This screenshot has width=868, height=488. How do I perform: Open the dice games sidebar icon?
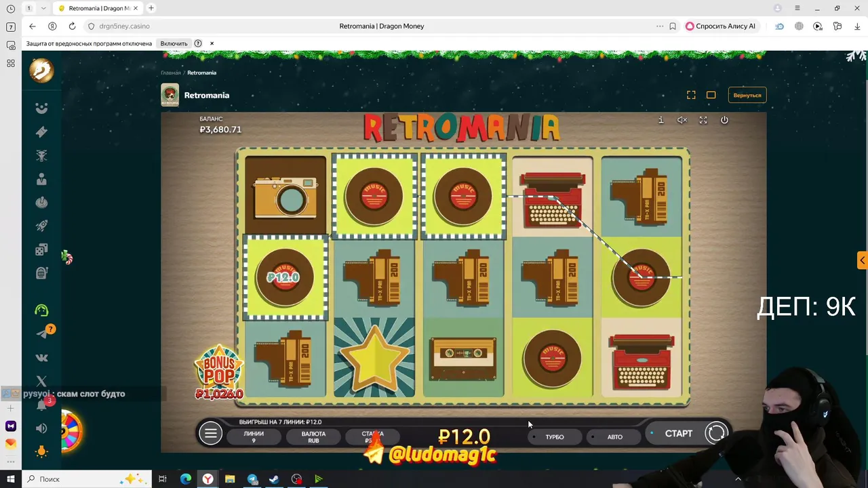[x=41, y=250]
